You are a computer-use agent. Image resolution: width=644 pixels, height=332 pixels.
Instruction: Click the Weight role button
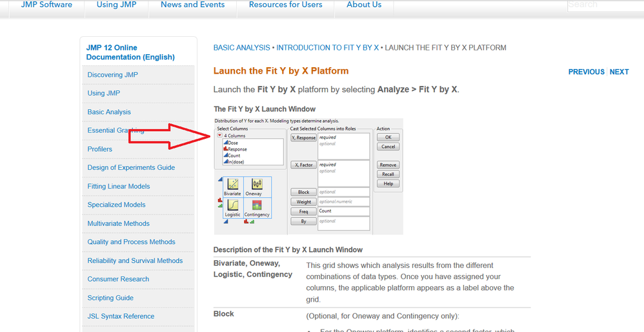click(x=303, y=202)
